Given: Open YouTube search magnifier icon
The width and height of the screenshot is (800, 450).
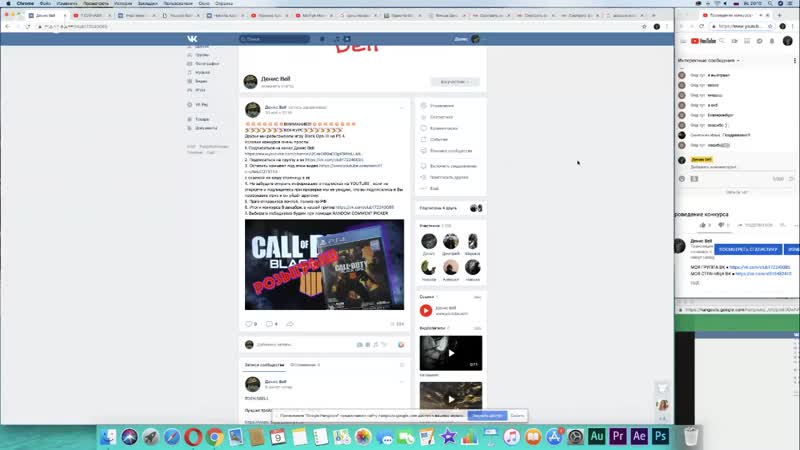Looking at the screenshot, I should click(x=722, y=41).
